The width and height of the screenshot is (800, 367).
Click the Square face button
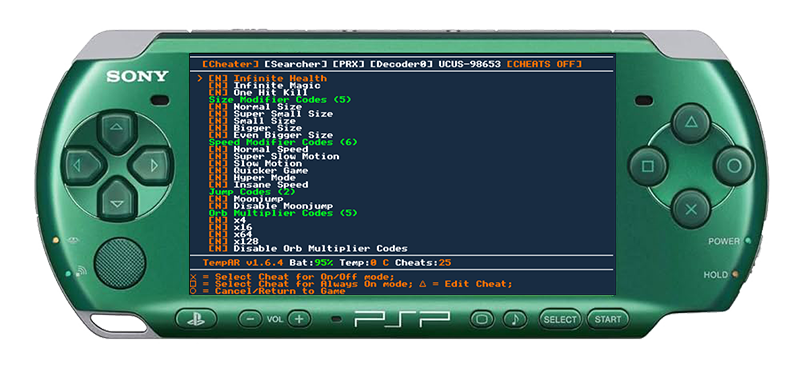tap(648, 166)
